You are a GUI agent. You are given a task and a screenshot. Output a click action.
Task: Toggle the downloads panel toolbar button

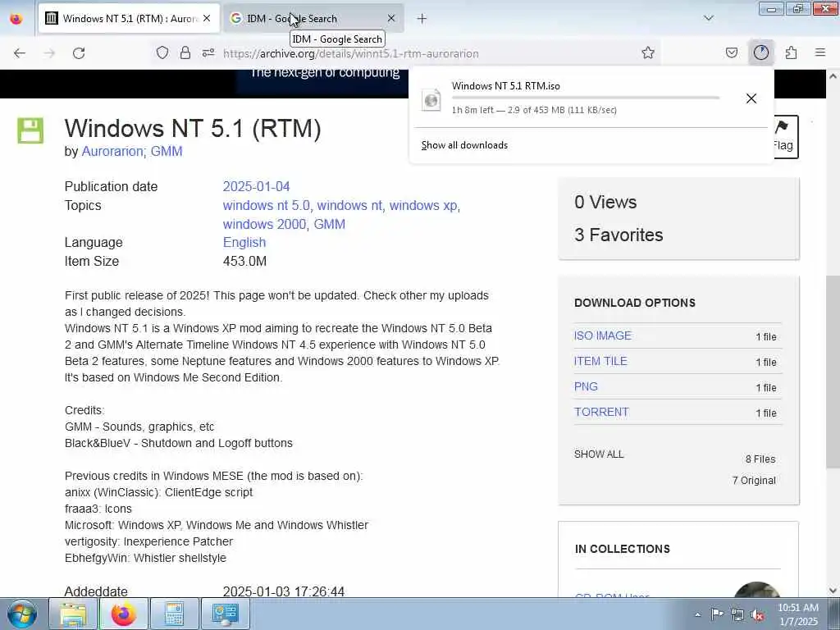point(761,52)
